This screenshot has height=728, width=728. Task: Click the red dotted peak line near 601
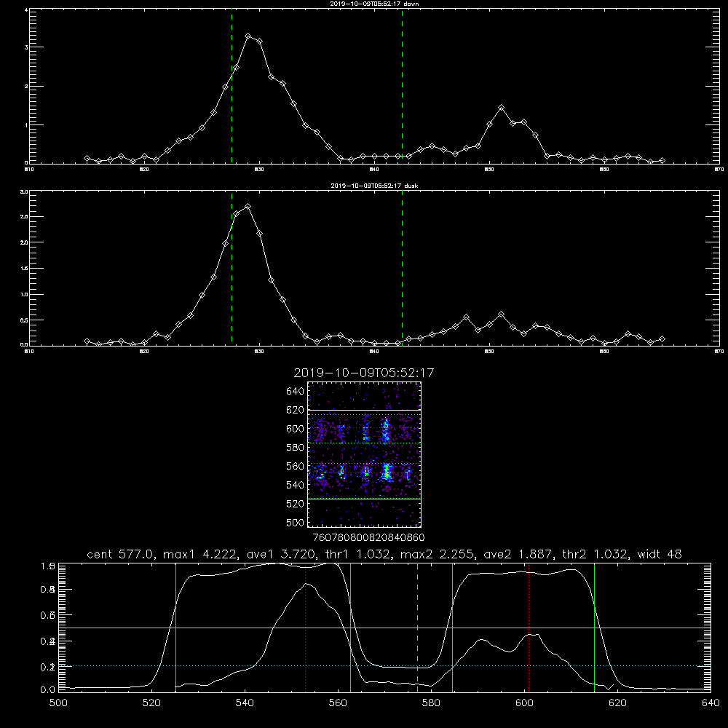click(529, 629)
